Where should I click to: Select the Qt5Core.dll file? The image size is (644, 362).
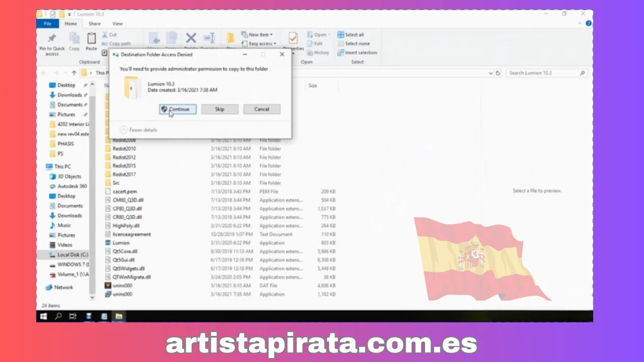click(x=125, y=251)
